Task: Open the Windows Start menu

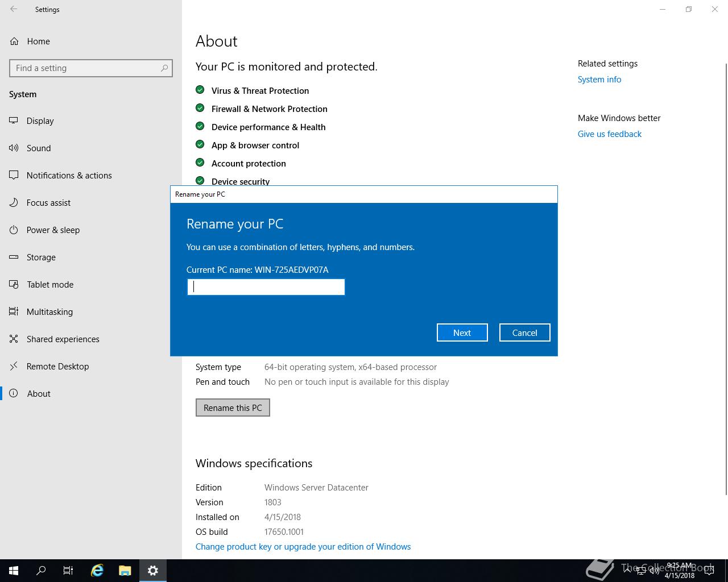Action: point(14,571)
